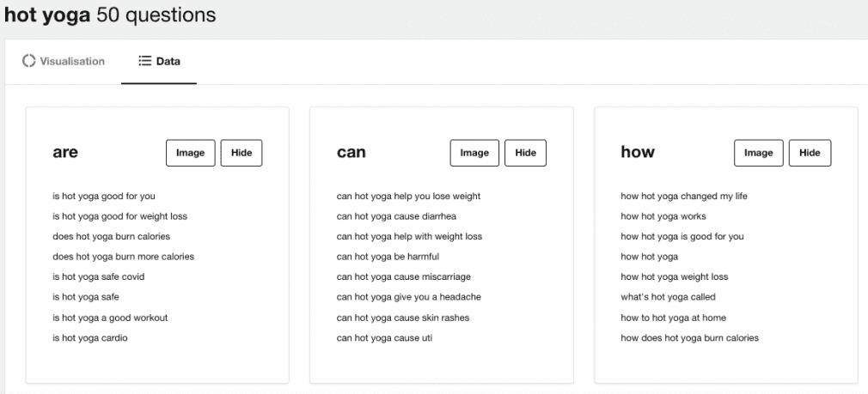Image resolution: width=868 pixels, height=394 pixels.
Task: Click the bare 'how hot yoga' question
Action: [650, 257]
